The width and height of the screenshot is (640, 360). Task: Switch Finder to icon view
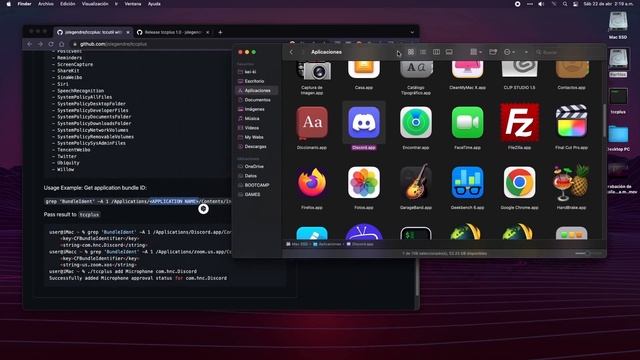coord(411,52)
